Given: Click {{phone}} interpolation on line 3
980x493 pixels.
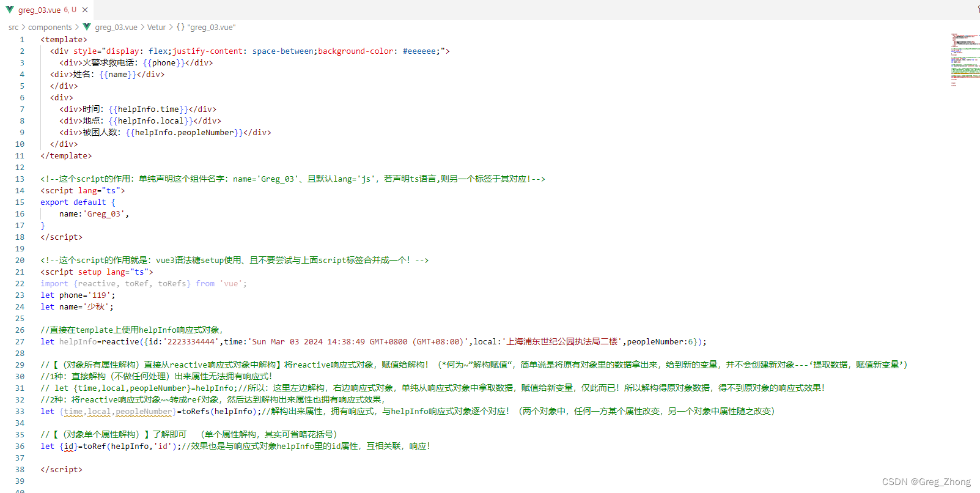Looking at the screenshot, I should (164, 63).
